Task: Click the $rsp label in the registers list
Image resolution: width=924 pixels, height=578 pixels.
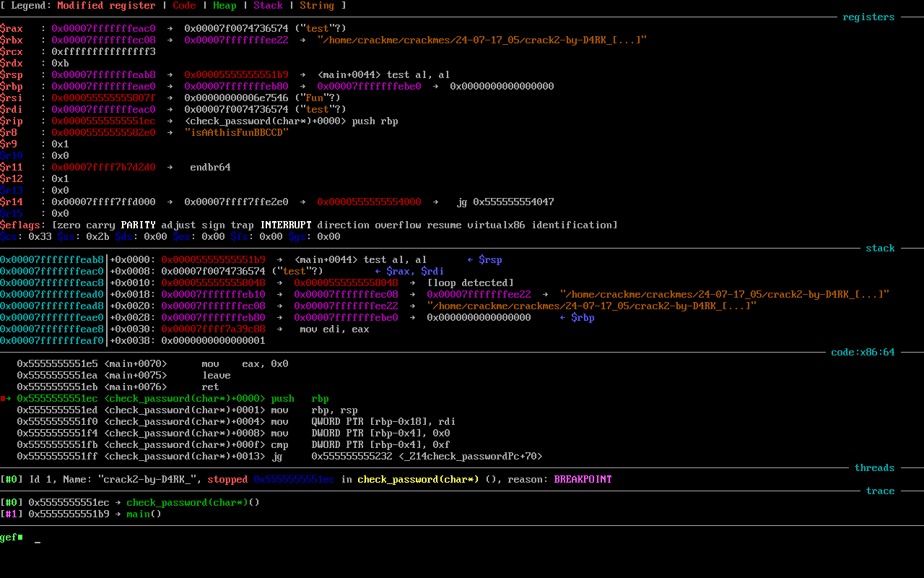Action: pos(12,75)
